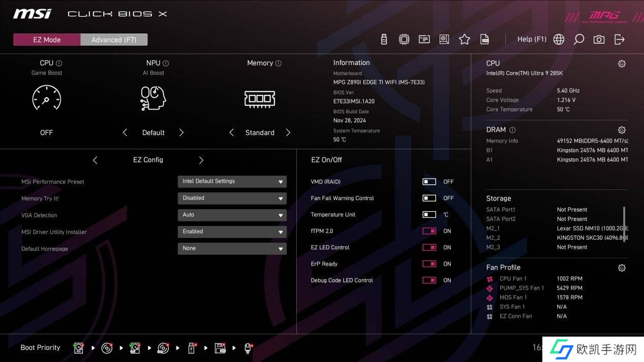Click the Game Boost speedometer dial
Image resolution: width=644 pixels, height=362 pixels.
coord(47,97)
